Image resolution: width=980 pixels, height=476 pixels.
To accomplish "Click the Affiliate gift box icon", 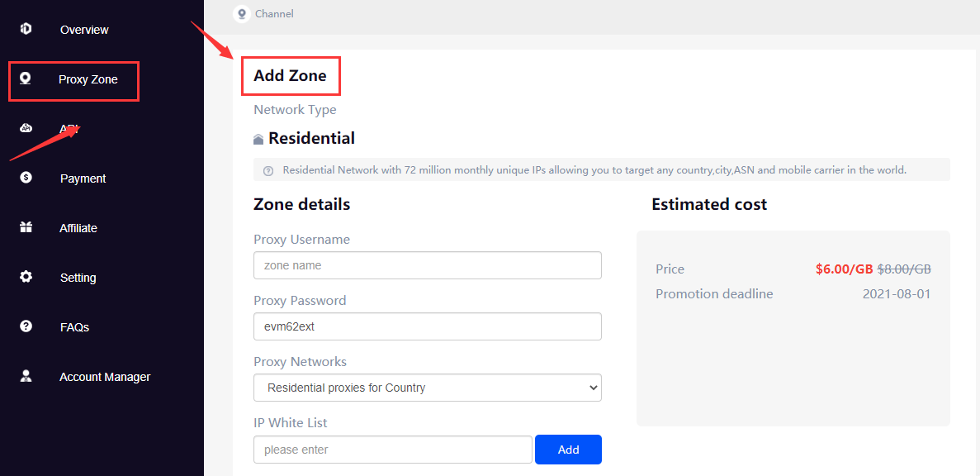I will click(26, 228).
